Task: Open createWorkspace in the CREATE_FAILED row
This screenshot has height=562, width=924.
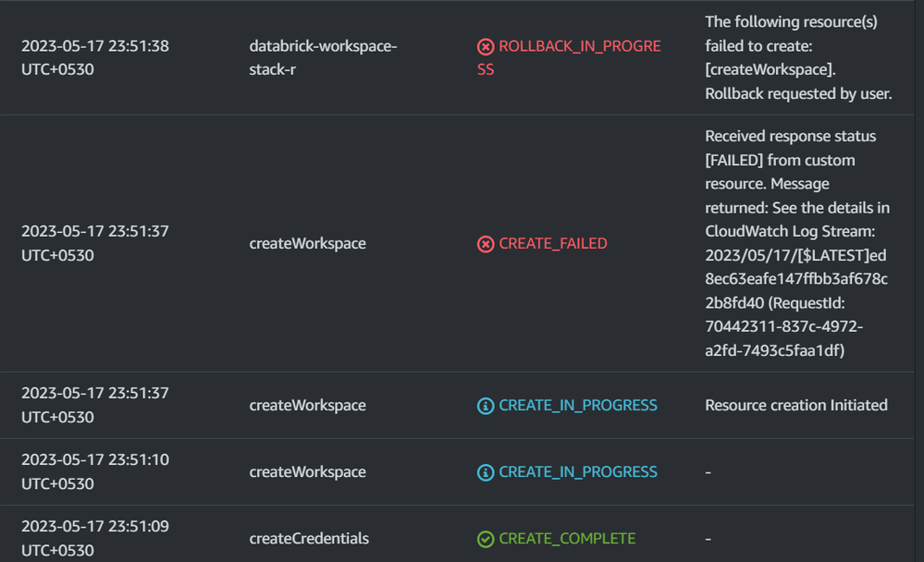Action: 307,244
